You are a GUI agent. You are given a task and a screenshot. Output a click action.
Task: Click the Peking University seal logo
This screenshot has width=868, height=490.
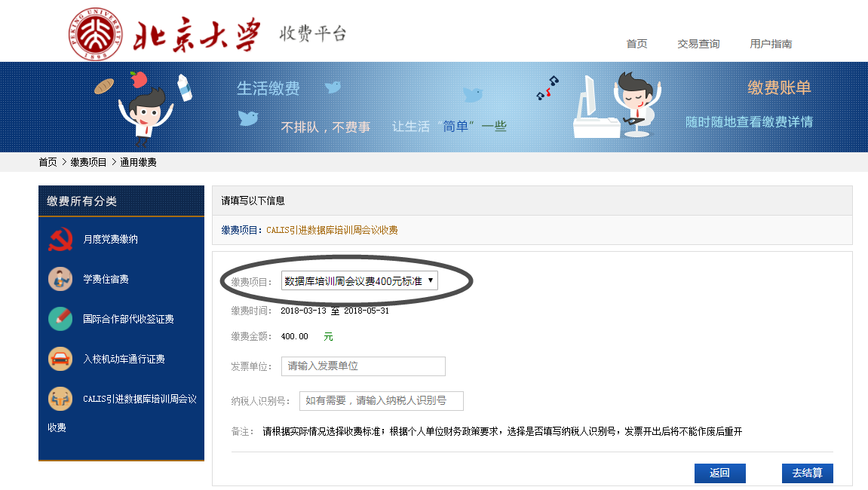[96, 34]
